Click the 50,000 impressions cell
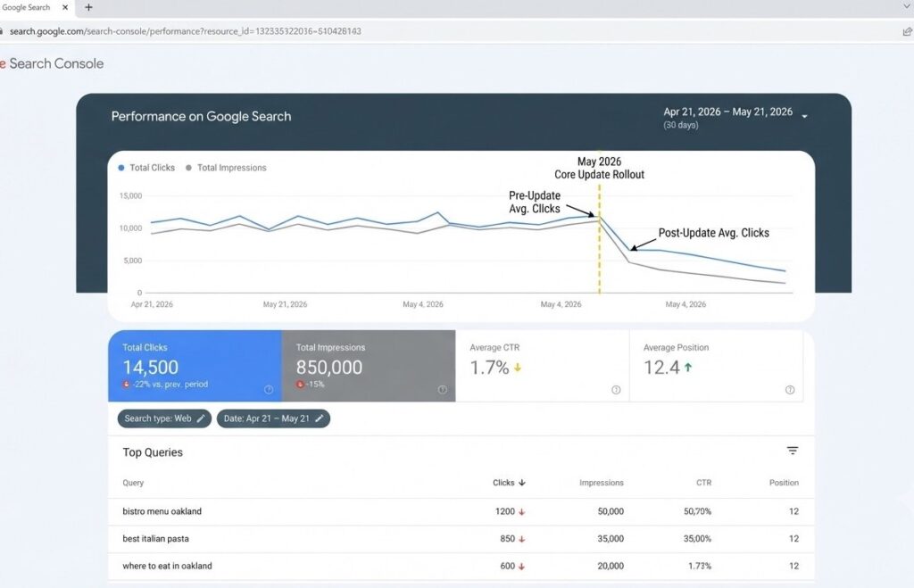 [611, 511]
